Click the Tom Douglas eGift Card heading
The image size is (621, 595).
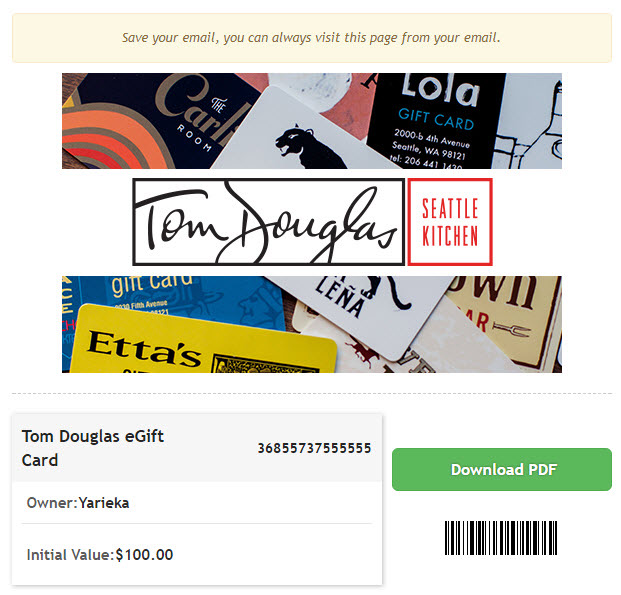click(93, 448)
